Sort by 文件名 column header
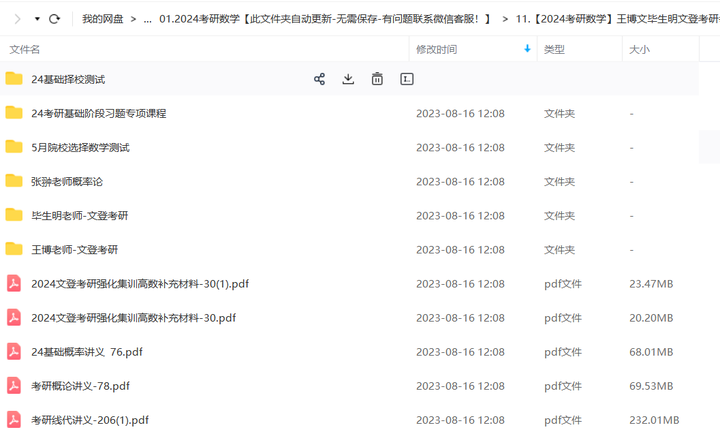The height and width of the screenshot is (434, 720). [x=25, y=49]
